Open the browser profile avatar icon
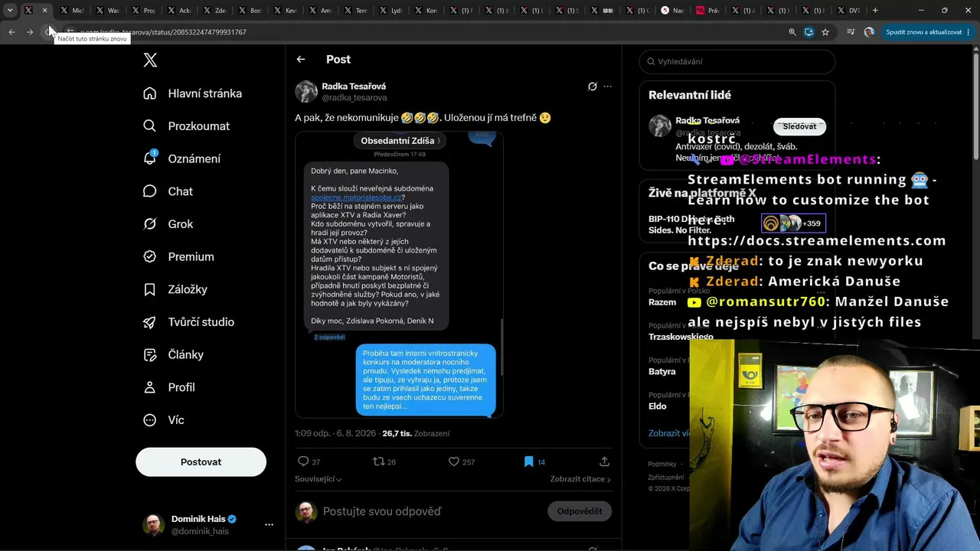Viewport: 980px width, 551px height. click(x=869, y=32)
